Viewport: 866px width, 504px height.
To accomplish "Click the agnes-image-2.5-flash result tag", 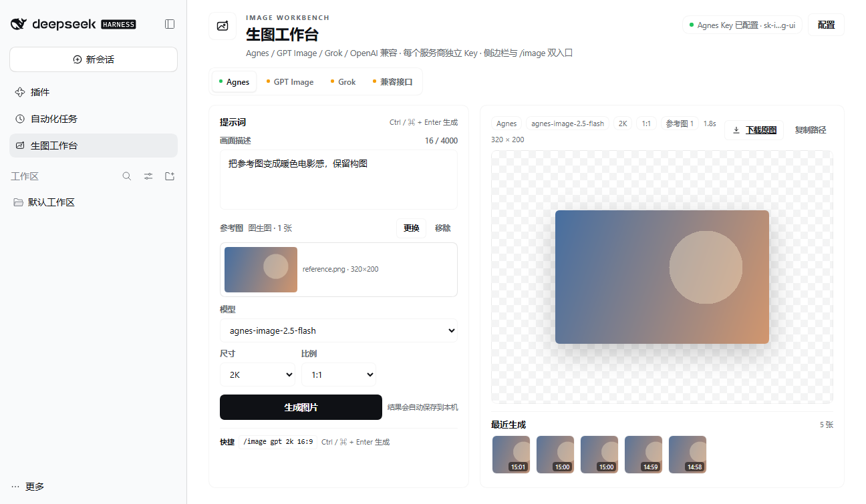I will tap(567, 123).
